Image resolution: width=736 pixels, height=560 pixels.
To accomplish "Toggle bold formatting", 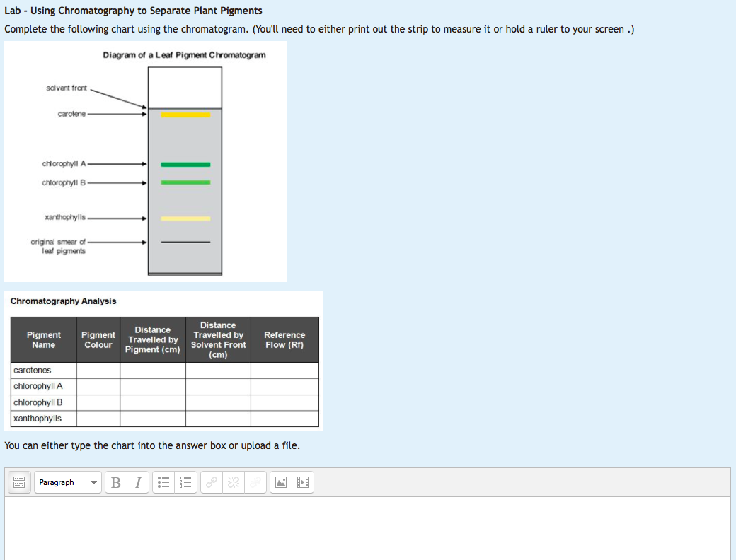I will click(116, 483).
